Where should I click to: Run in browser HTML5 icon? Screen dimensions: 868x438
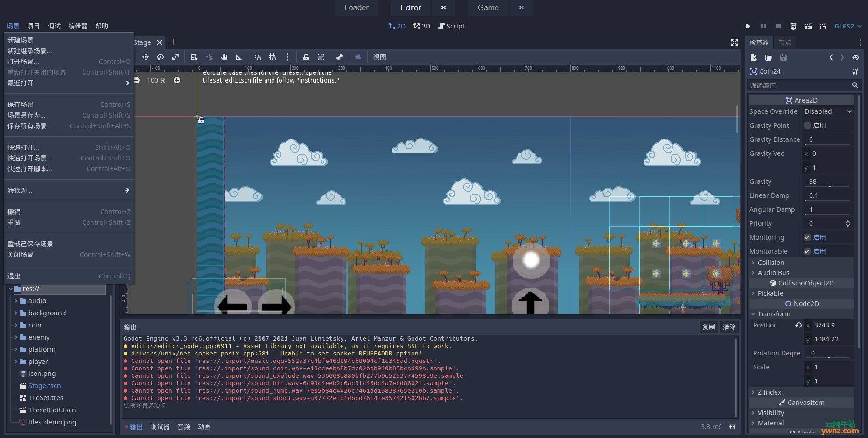tap(793, 26)
